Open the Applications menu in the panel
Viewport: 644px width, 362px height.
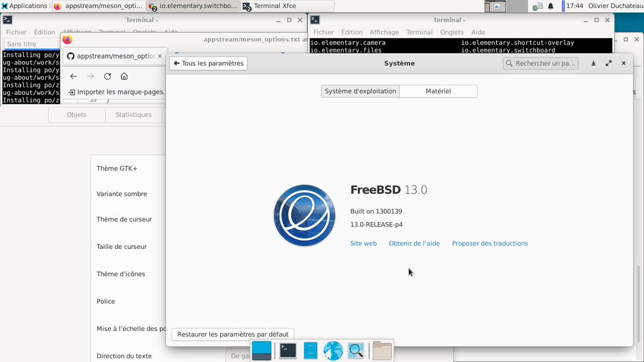coord(24,6)
